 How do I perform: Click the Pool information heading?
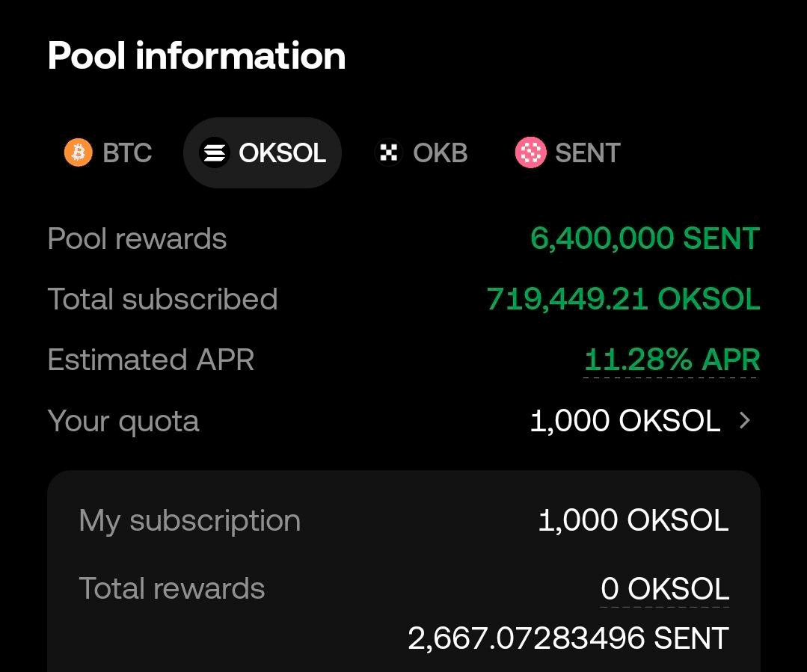[196, 55]
